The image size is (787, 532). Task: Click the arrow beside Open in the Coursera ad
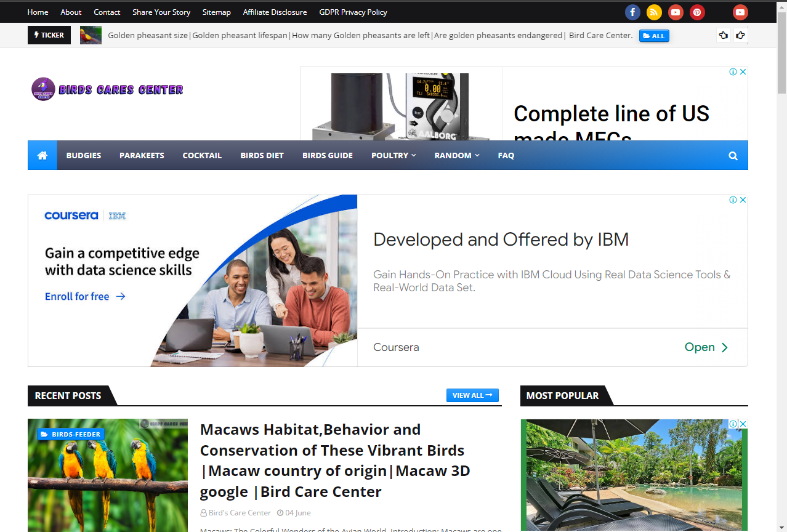[x=724, y=347]
